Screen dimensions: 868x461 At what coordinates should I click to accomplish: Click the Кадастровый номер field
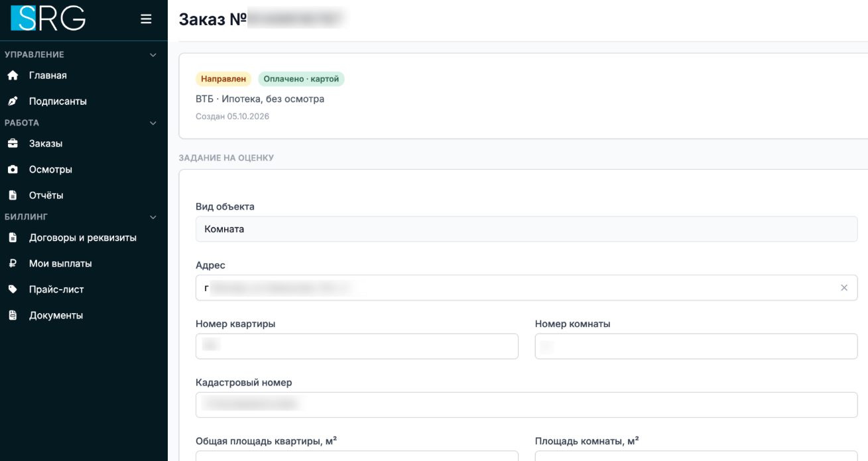point(527,405)
